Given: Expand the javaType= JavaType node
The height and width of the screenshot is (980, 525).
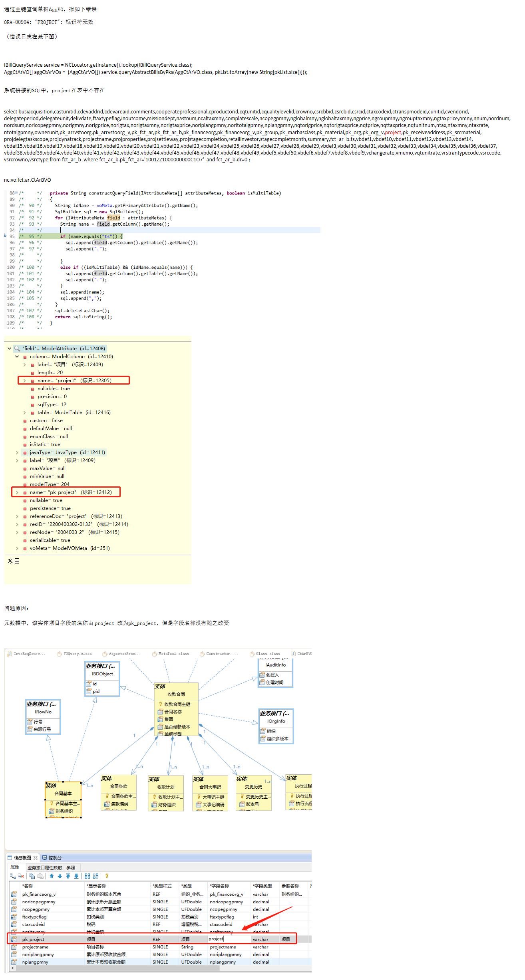Looking at the screenshot, I should [17, 452].
